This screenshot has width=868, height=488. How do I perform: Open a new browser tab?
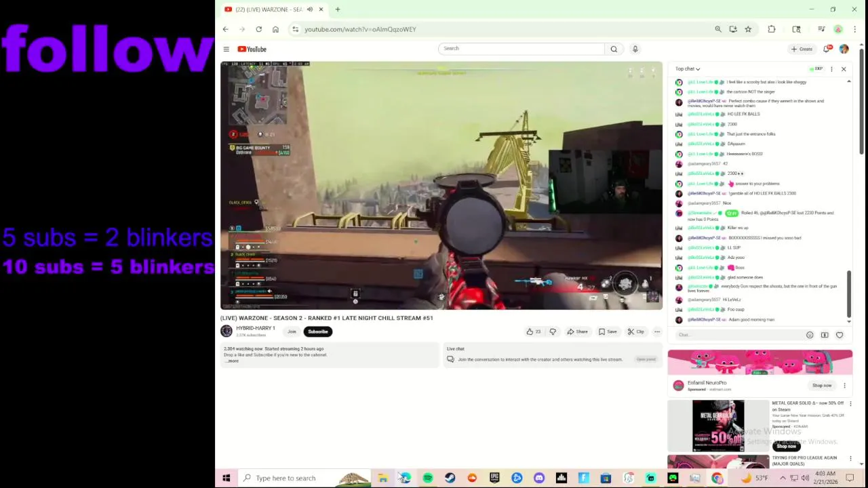338,9
